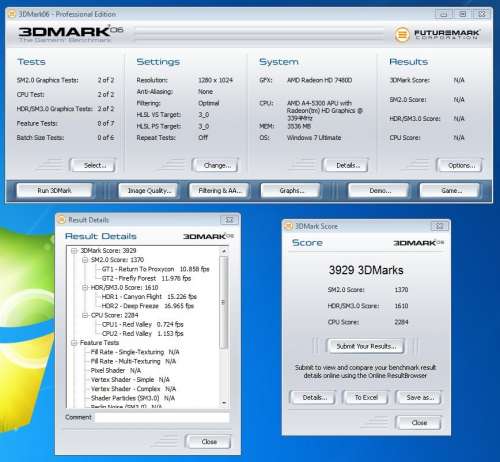
Task: Export results To Excel
Action: pyautogui.click(x=366, y=397)
